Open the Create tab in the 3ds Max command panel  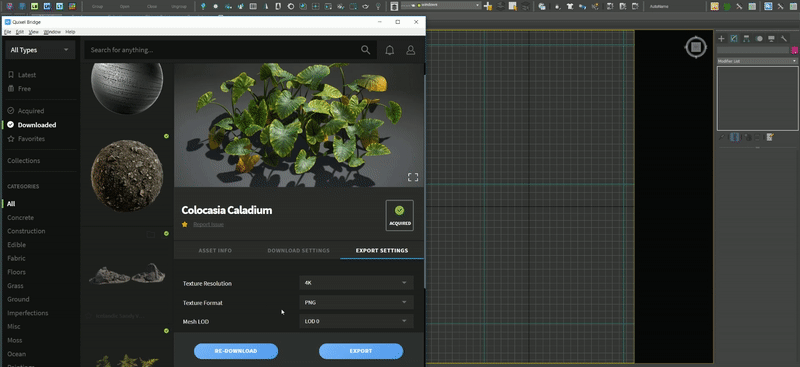click(721, 39)
